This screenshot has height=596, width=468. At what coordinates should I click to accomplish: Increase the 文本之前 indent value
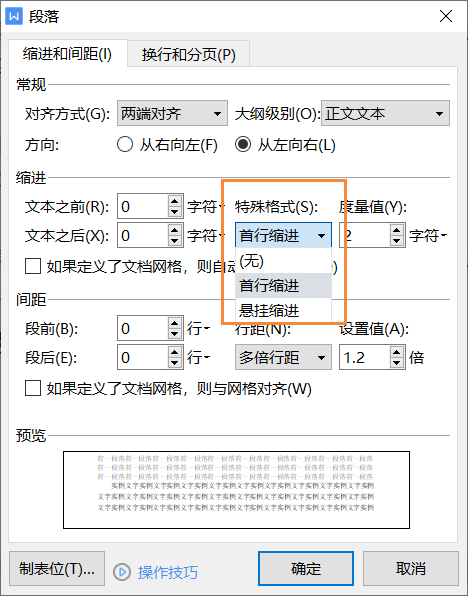click(175, 201)
